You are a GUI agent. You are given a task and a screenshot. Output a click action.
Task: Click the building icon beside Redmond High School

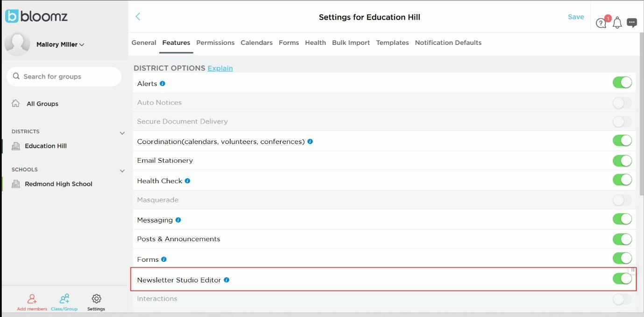click(15, 184)
